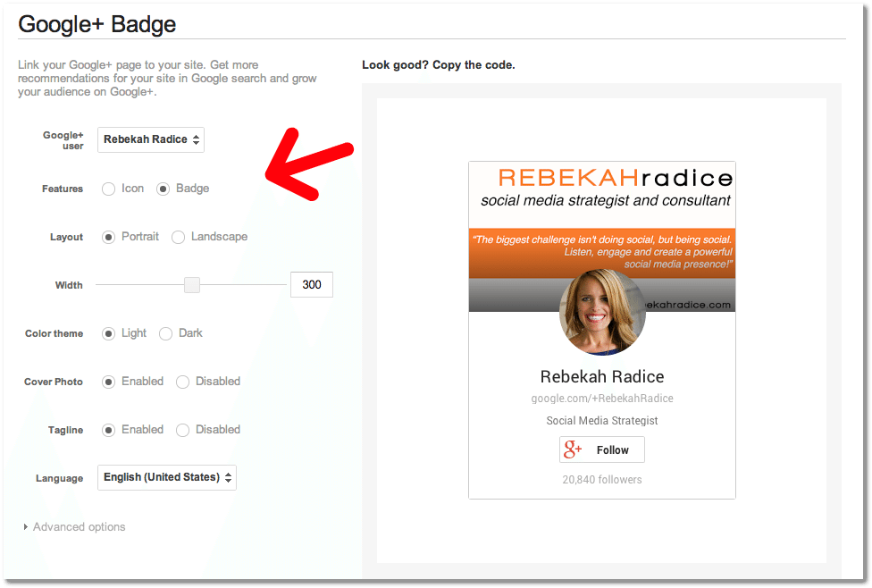Expand Advanced options section

point(74,527)
